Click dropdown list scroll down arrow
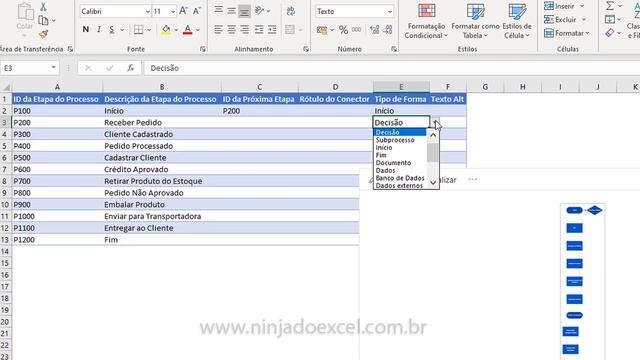Image resolution: width=640 pixels, height=360 pixels. point(433,183)
